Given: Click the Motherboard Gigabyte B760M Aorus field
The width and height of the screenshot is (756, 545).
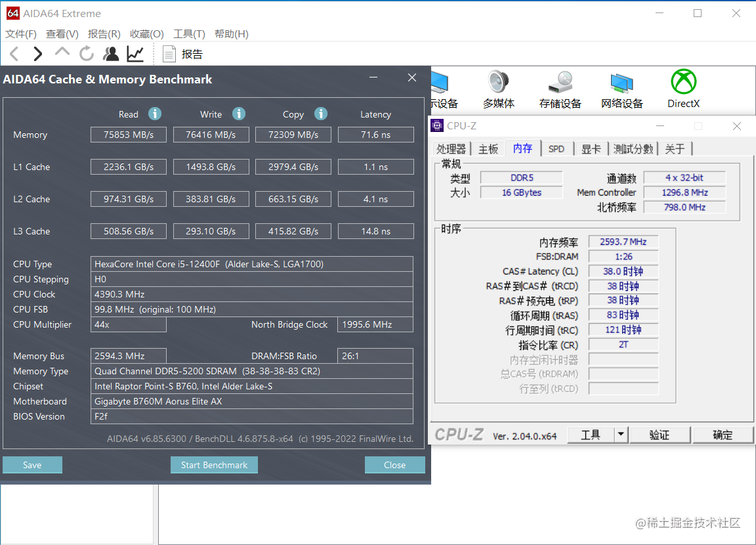Looking at the screenshot, I should [252, 401].
